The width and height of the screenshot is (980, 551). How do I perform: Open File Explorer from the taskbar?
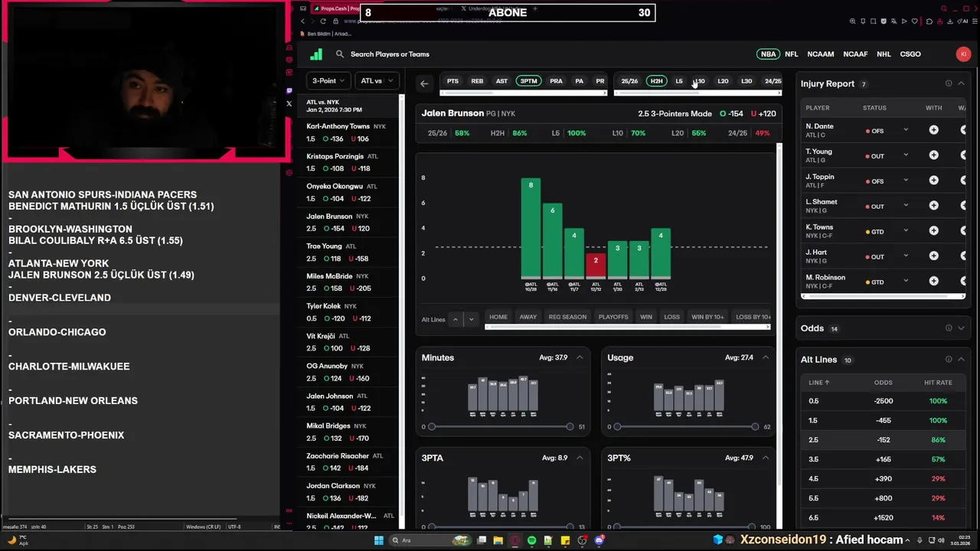pos(498,540)
